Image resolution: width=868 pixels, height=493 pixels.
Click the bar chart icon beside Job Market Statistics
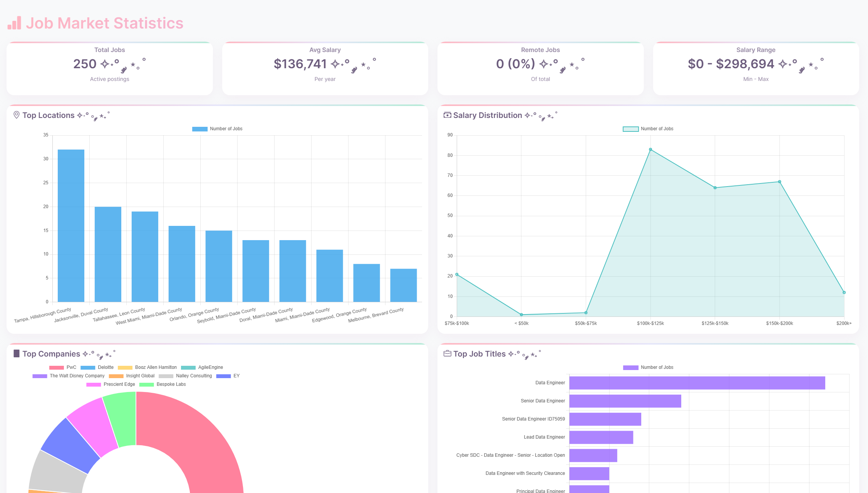click(x=14, y=23)
